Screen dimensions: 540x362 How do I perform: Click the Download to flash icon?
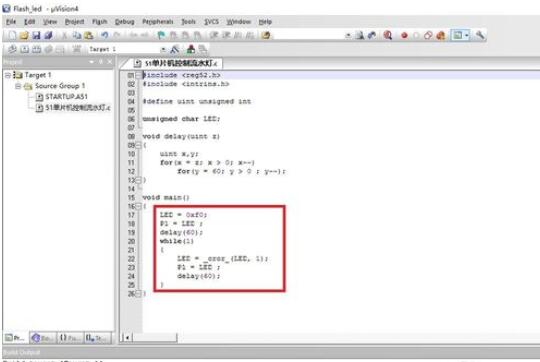pyautogui.click(x=190, y=49)
